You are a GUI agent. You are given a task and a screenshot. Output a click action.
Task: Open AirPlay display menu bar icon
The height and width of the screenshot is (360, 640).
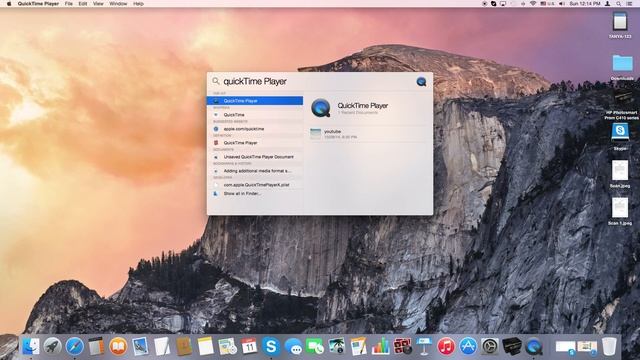(503, 4)
